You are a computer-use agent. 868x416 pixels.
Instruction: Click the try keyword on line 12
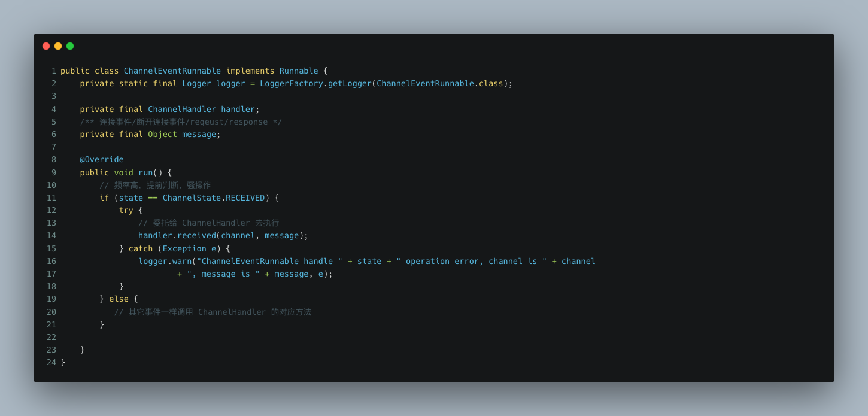[126, 210]
